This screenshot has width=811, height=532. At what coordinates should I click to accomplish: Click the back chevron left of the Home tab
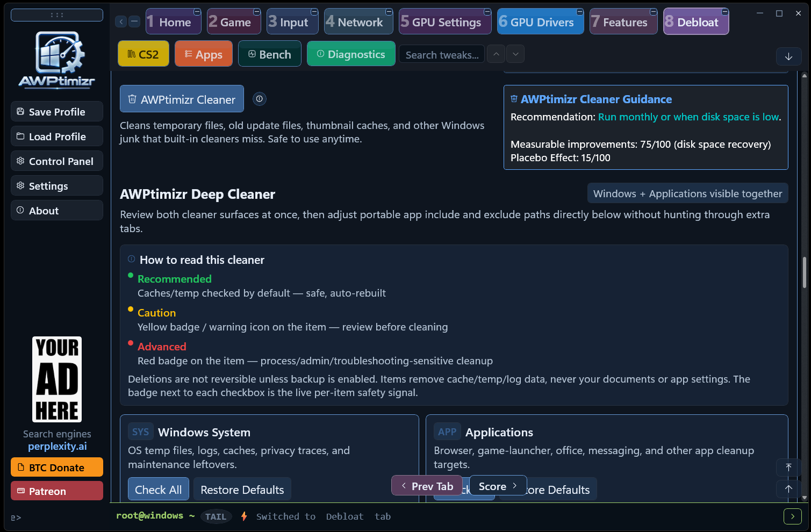click(121, 21)
